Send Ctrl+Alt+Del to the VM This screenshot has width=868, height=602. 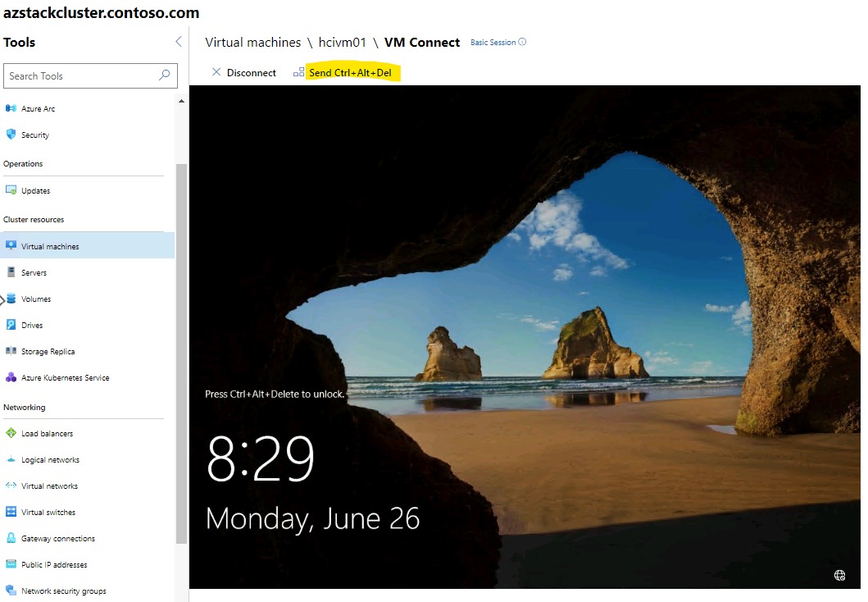343,72
